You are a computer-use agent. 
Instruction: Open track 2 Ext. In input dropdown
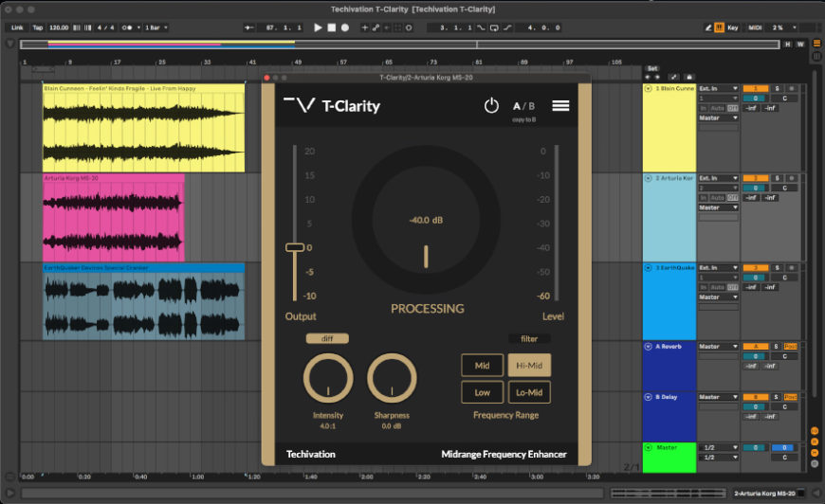coord(718,178)
